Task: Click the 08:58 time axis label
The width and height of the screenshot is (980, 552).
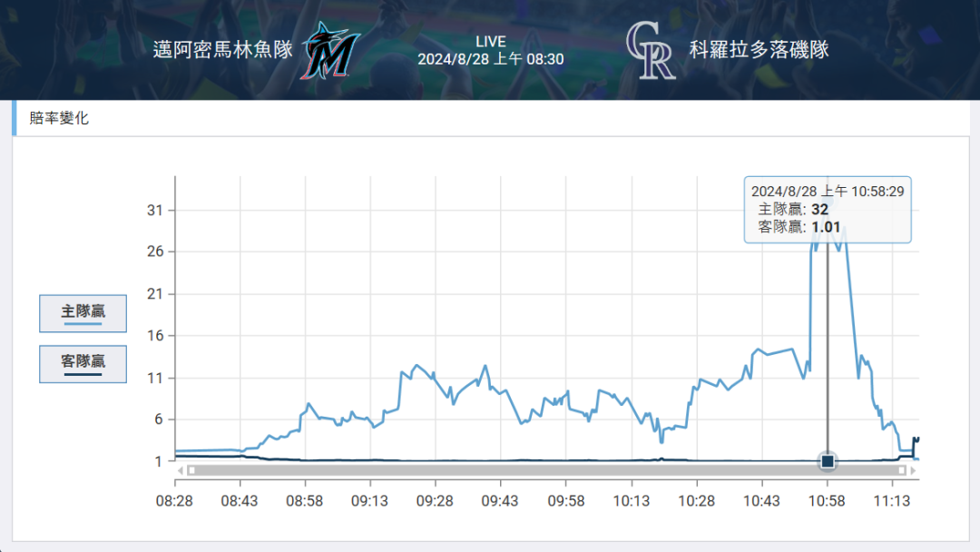Action: coord(304,501)
